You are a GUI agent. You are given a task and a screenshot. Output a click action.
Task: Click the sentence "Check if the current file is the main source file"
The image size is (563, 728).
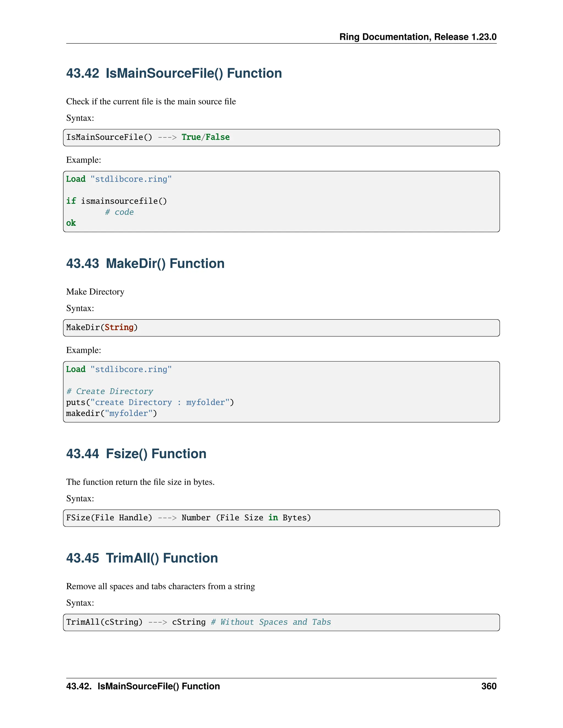[151, 101]
